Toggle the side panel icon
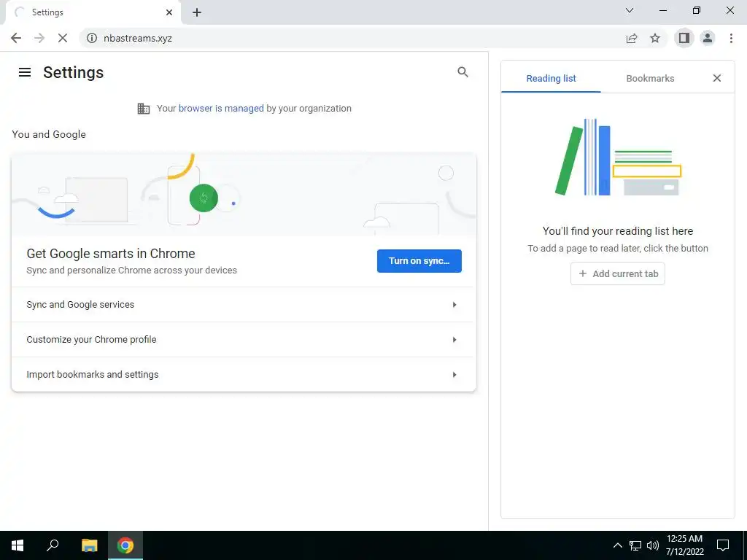The width and height of the screenshot is (747, 560). (x=684, y=38)
